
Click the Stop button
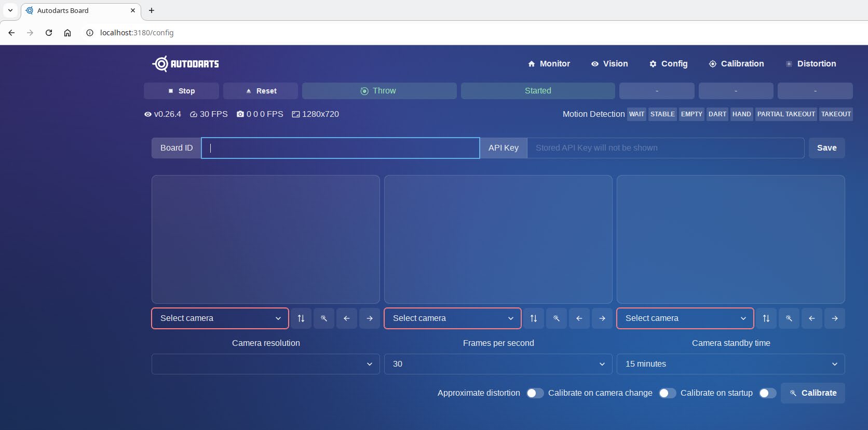coord(181,91)
